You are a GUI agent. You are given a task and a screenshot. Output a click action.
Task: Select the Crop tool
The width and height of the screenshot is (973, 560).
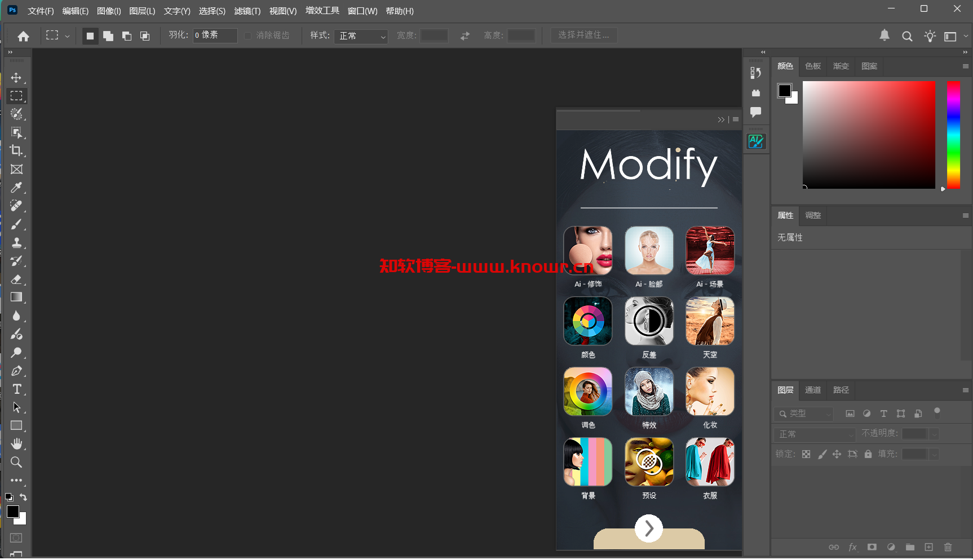[16, 150]
